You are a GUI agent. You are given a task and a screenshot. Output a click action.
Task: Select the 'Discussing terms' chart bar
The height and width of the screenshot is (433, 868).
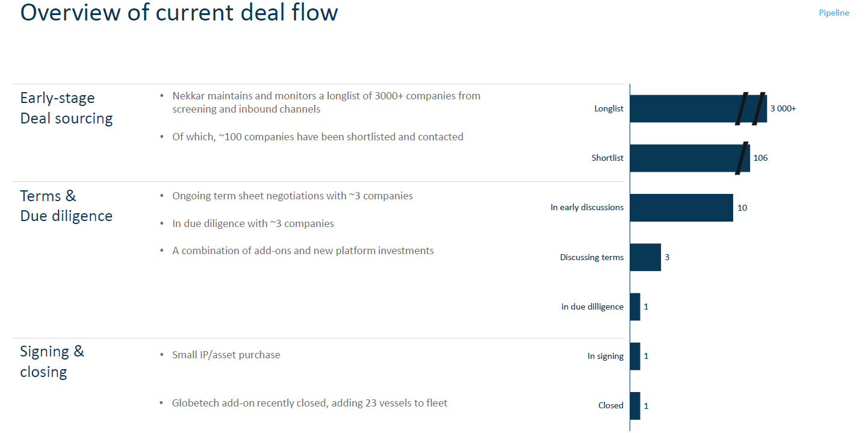click(645, 257)
